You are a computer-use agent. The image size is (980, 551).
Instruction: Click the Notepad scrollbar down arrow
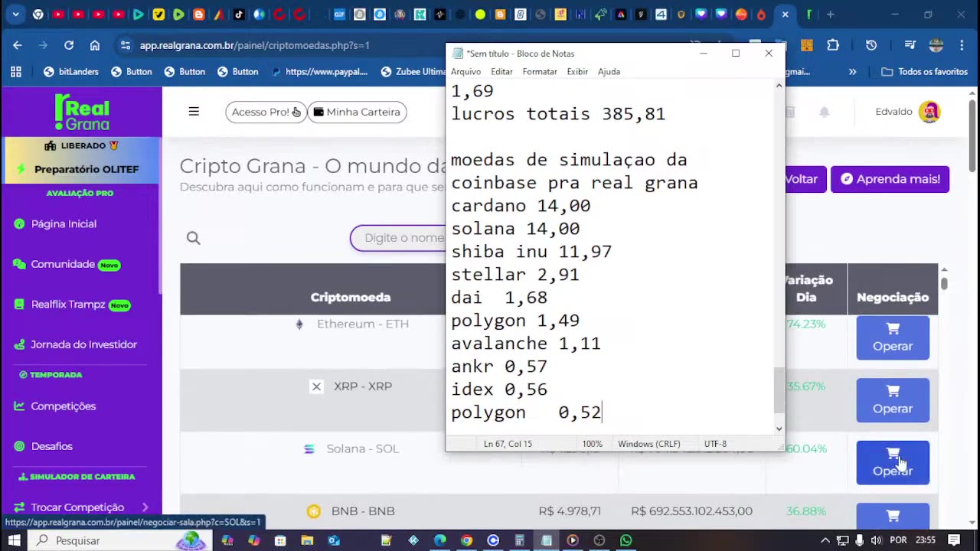779,429
